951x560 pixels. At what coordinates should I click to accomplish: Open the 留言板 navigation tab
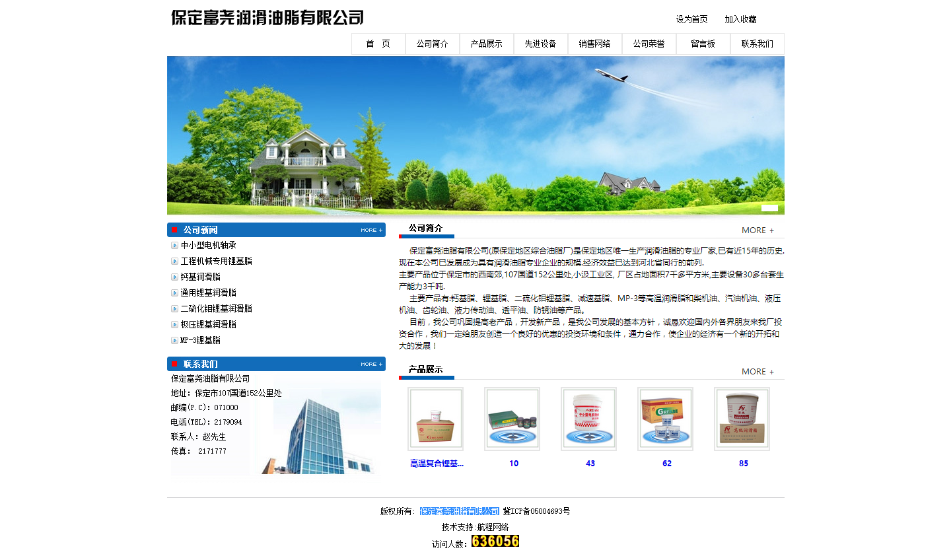pos(703,44)
